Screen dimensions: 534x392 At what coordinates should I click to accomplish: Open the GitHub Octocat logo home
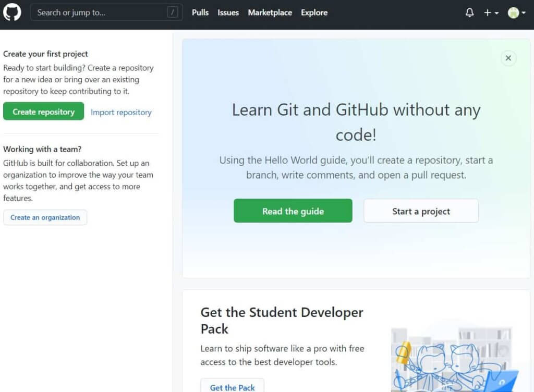click(x=12, y=13)
